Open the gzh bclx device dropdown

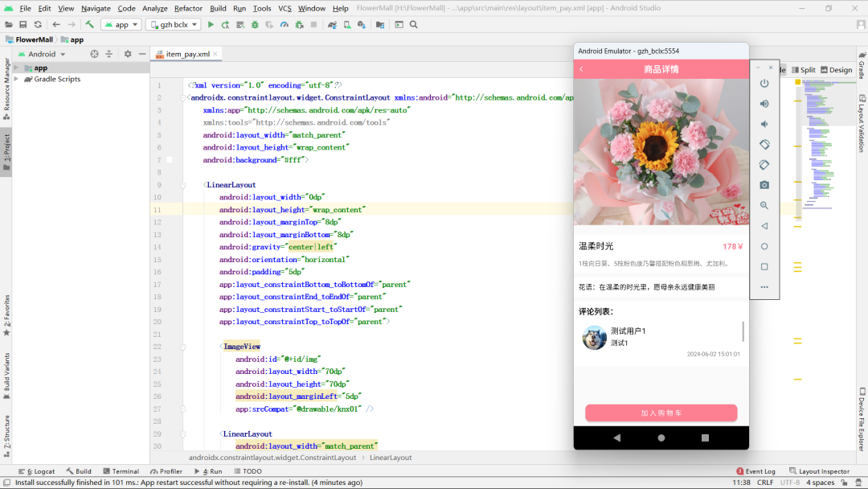tap(173, 25)
